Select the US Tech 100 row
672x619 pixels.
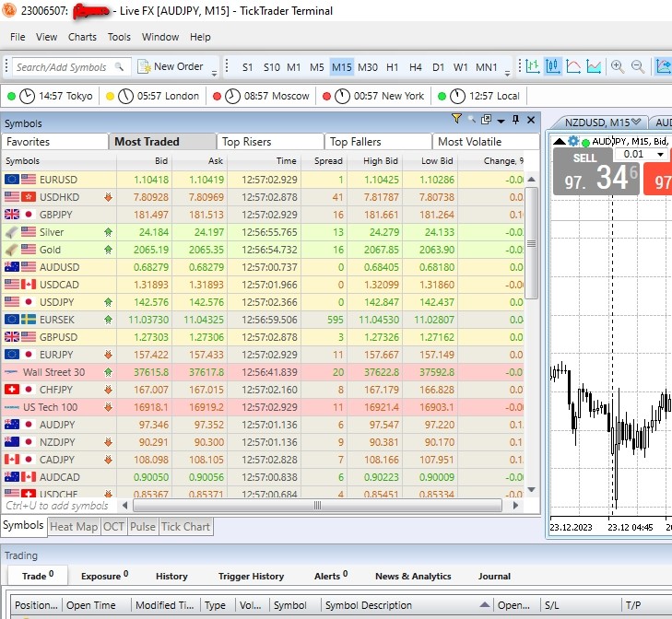[x=263, y=407]
